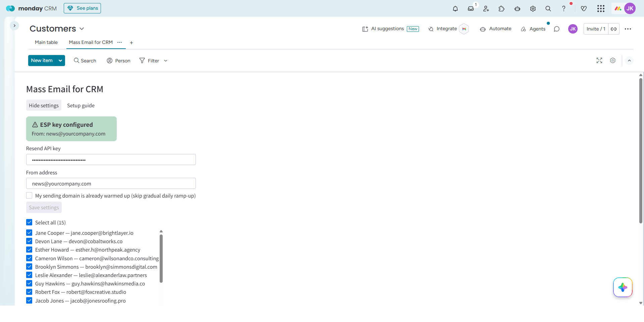This screenshot has width=644, height=322.
Task: Uncheck Brooklyn Simmons recipient
Action: tap(29, 266)
